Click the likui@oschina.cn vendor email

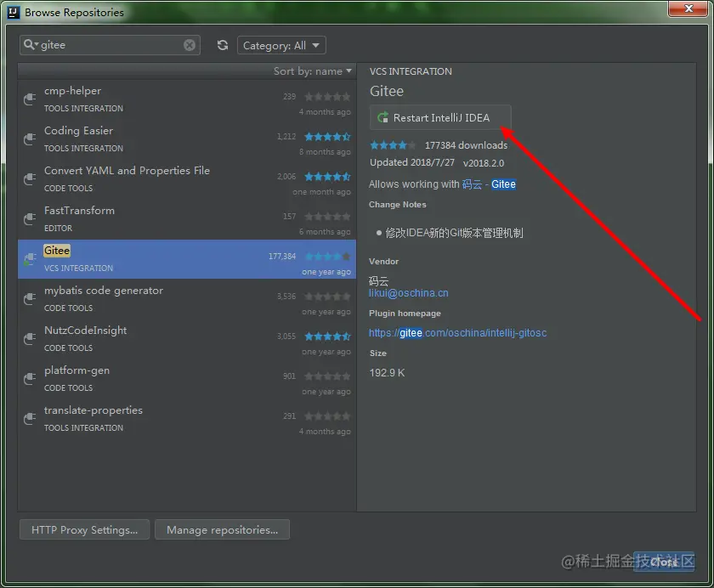pyautogui.click(x=409, y=293)
